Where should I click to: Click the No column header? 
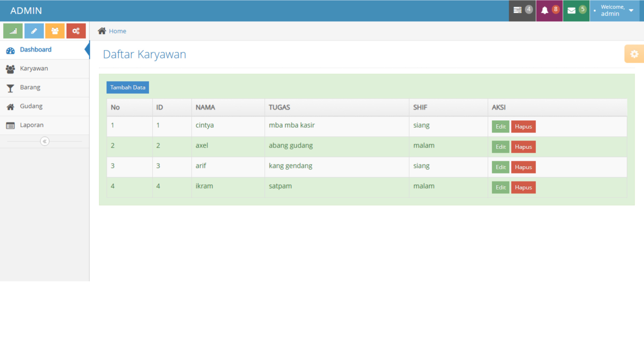[130, 107]
